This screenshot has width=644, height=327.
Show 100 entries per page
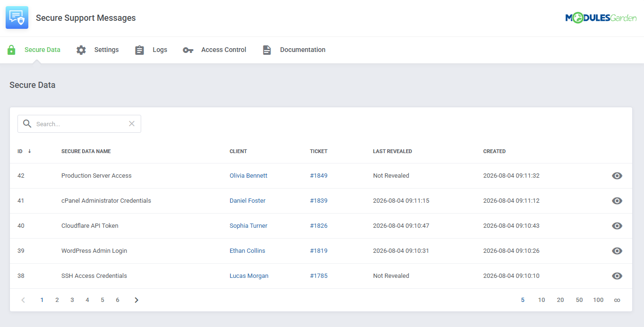click(598, 300)
